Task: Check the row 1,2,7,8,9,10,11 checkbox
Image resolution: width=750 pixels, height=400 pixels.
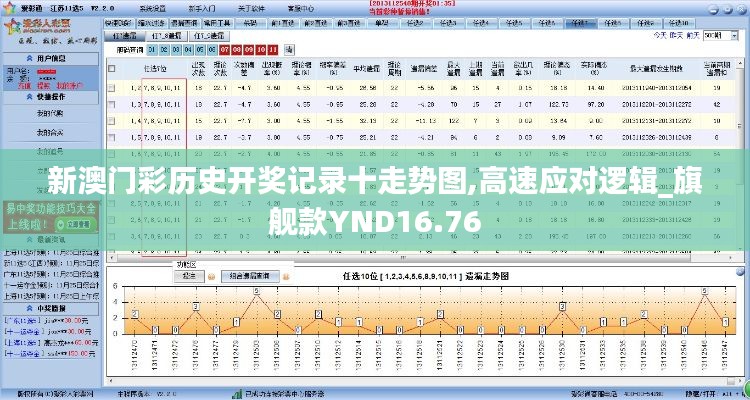Action: click(111, 88)
